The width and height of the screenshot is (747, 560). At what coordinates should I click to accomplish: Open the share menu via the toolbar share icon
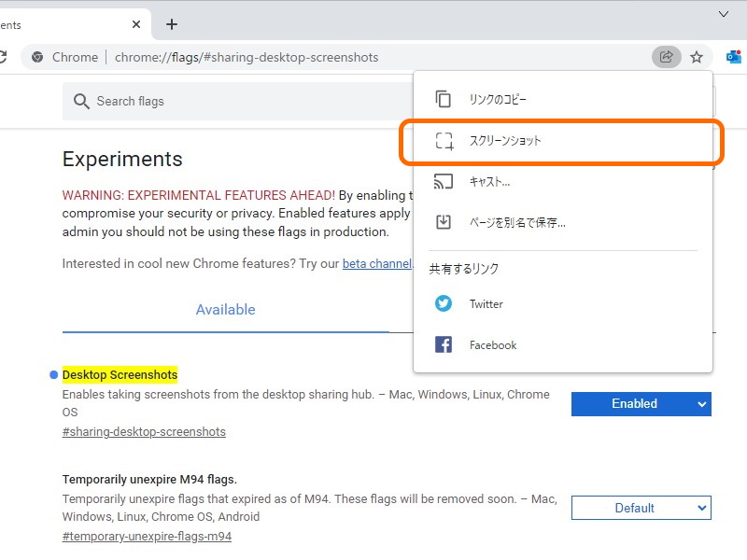click(667, 57)
